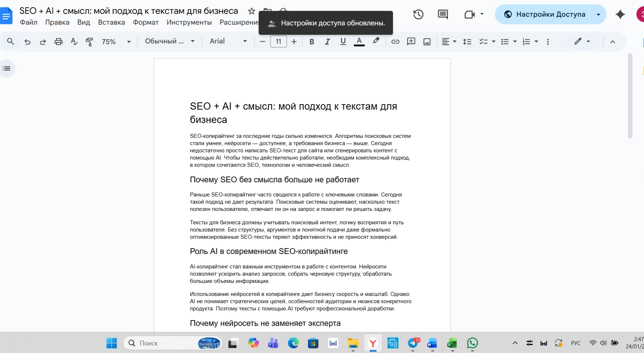This screenshot has height=353, width=644.
Task: Expand the Arial font dropdown
Action: click(228, 41)
